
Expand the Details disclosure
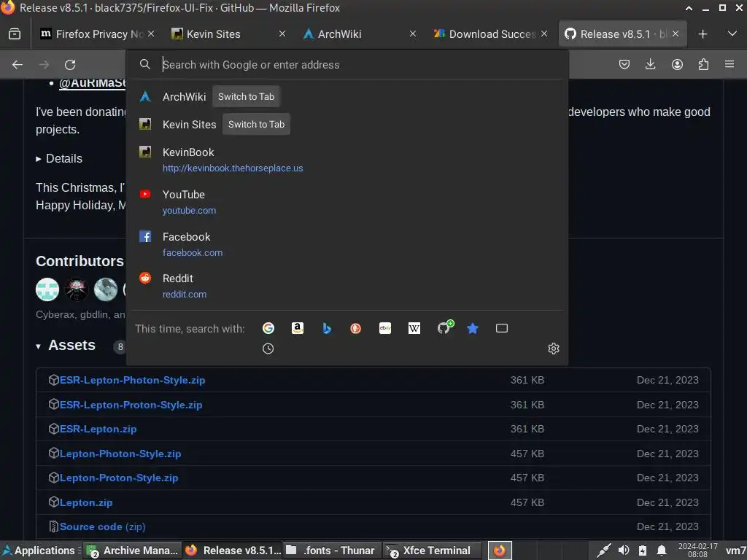pyautogui.click(x=59, y=158)
